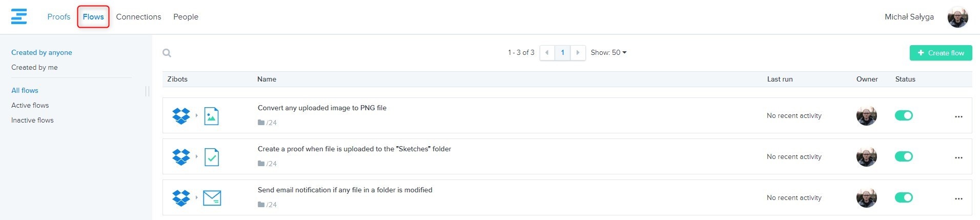This screenshot has width=980, height=220.
Task: Click proof checkmark icon in Sketches flow
Action: 211,157
